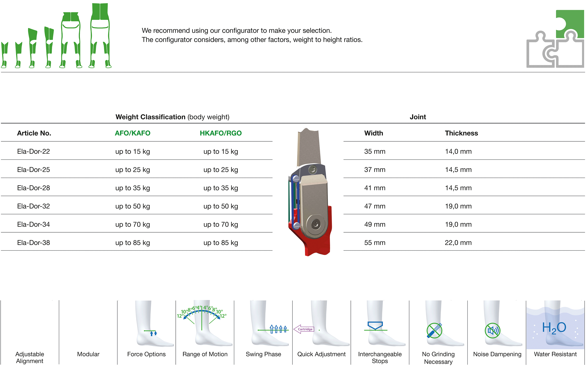This screenshot has height=367, width=588.
Task: Click the Ela-Dor-38 article number
Action: coord(33,243)
